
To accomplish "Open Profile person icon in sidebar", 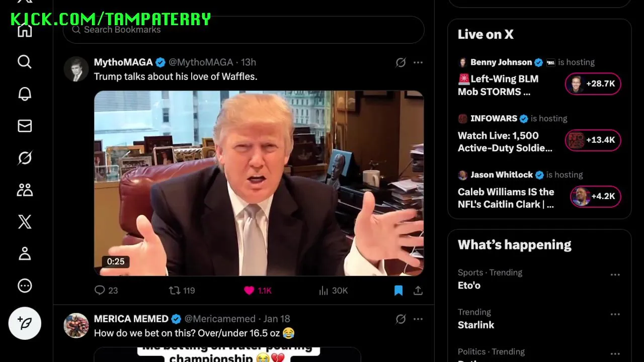I will pyautogui.click(x=25, y=254).
